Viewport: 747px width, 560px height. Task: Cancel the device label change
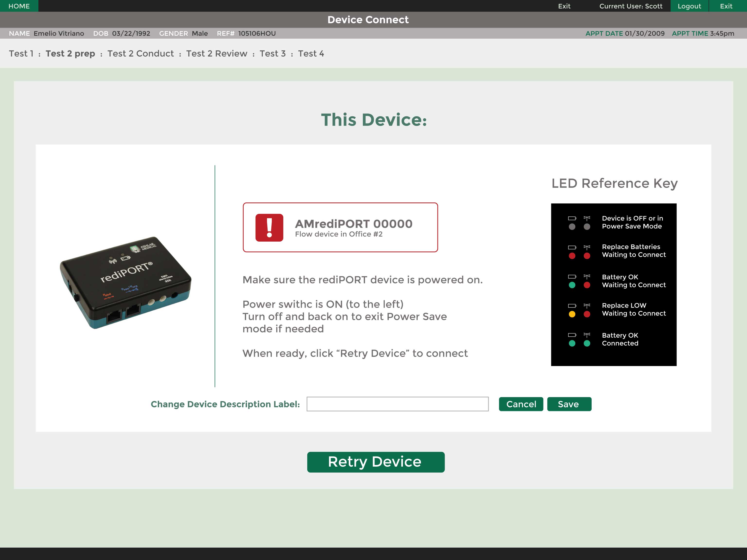(x=521, y=404)
